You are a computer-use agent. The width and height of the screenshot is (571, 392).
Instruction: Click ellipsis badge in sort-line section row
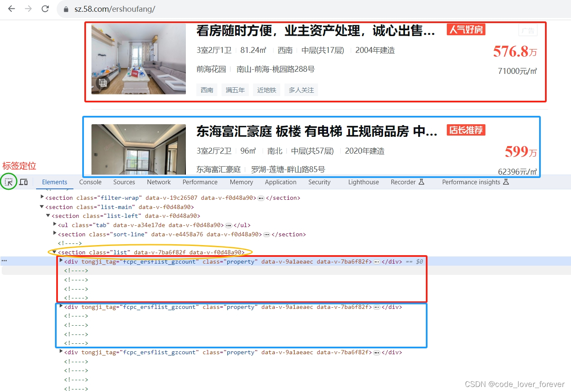[266, 235]
